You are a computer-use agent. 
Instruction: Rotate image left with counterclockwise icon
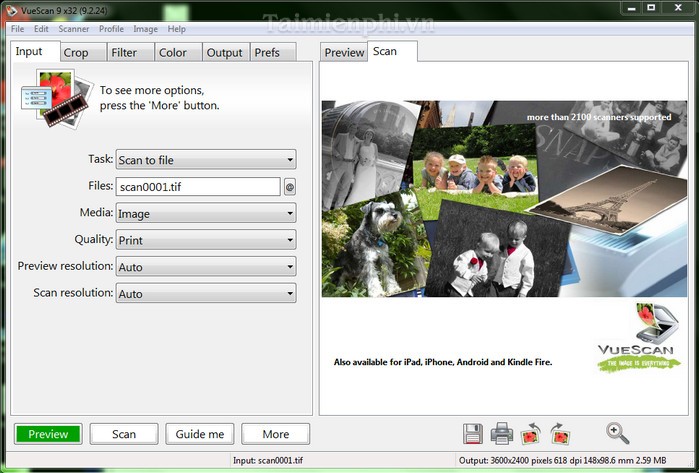532,434
